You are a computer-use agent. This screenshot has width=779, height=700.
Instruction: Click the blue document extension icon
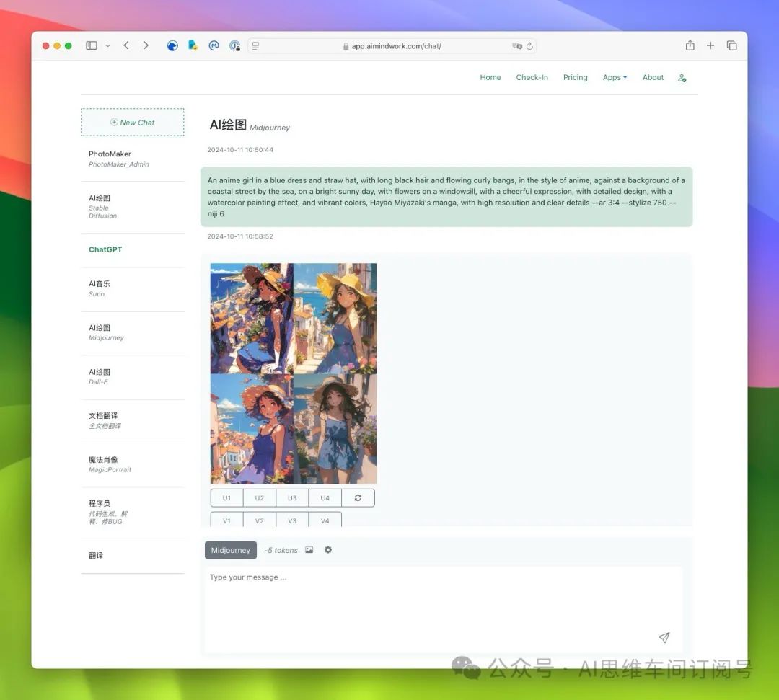[193, 45]
